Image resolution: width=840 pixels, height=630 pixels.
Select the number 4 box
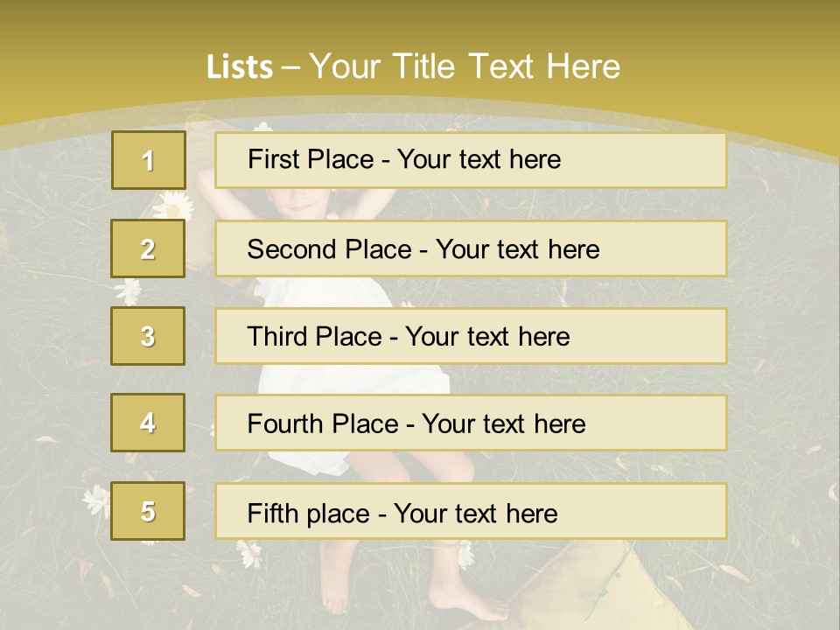(x=148, y=423)
